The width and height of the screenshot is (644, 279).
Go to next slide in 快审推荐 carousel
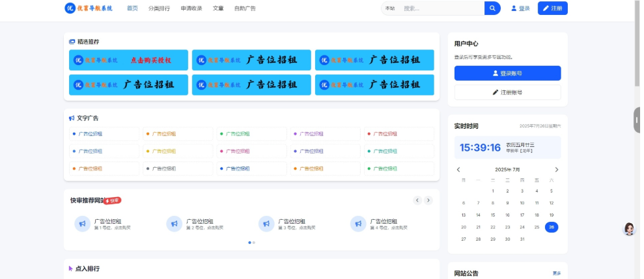pos(428,200)
